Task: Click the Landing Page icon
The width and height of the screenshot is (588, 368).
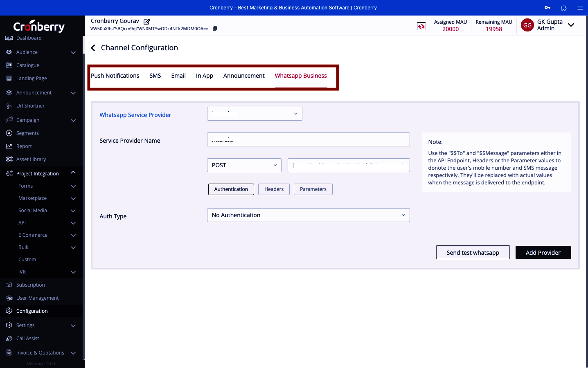Action: coord(9,79)
